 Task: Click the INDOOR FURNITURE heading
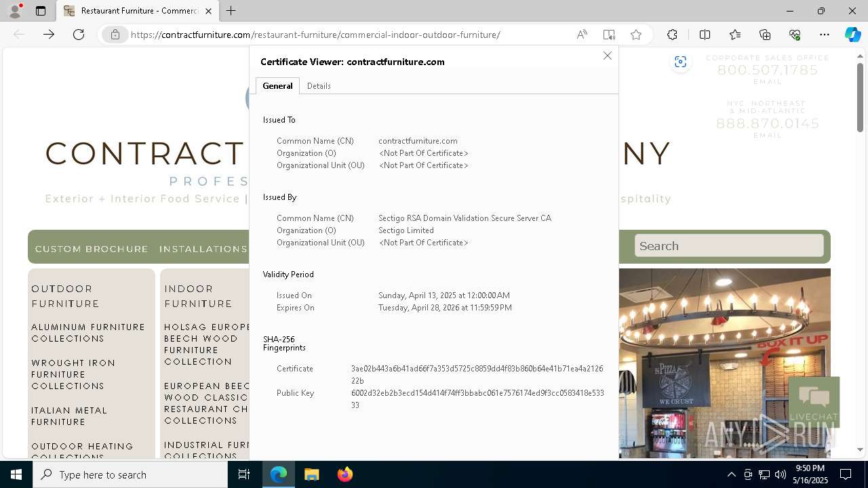pyautogui.click(x=198, y=296)
